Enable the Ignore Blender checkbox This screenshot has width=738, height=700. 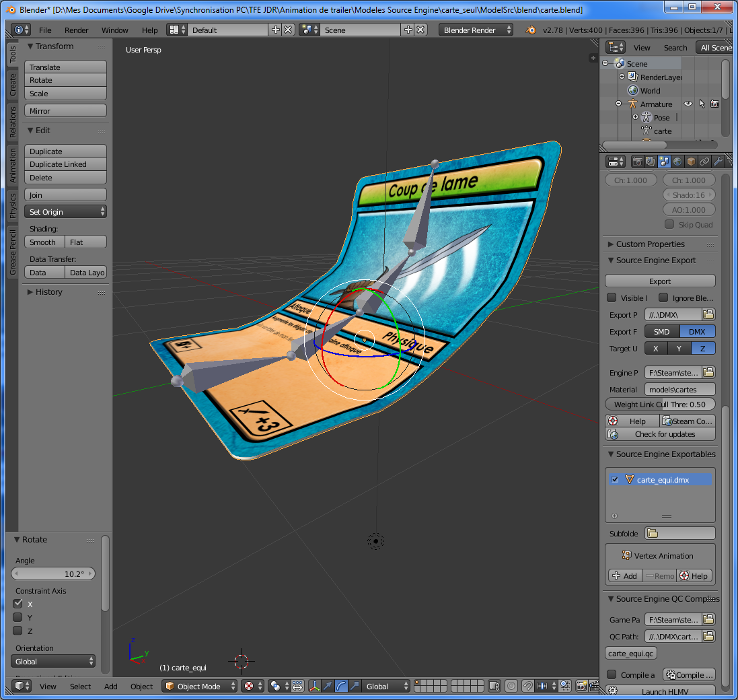663,297
